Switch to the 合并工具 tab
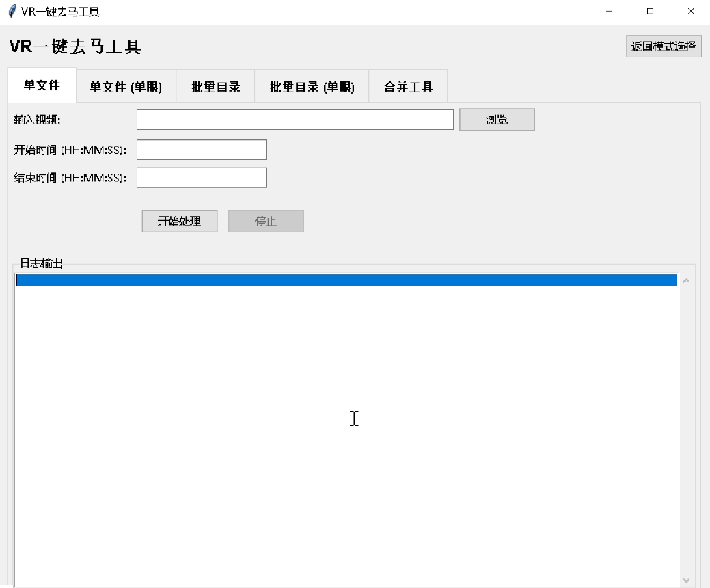Screen dimensions: 710x588 click(x=408, y=87)
